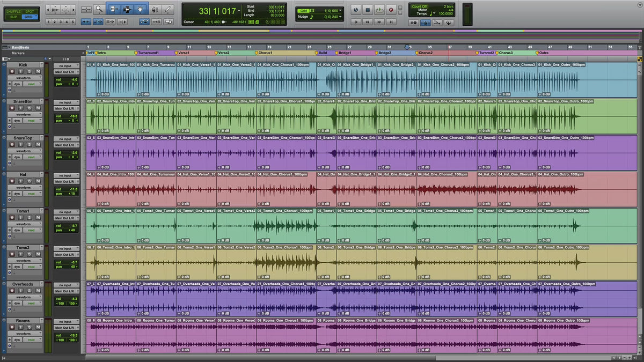Open Toms1 Main Out L/R output selector
Viewport: 644px width, 362px height.
(x=65, y=218)
